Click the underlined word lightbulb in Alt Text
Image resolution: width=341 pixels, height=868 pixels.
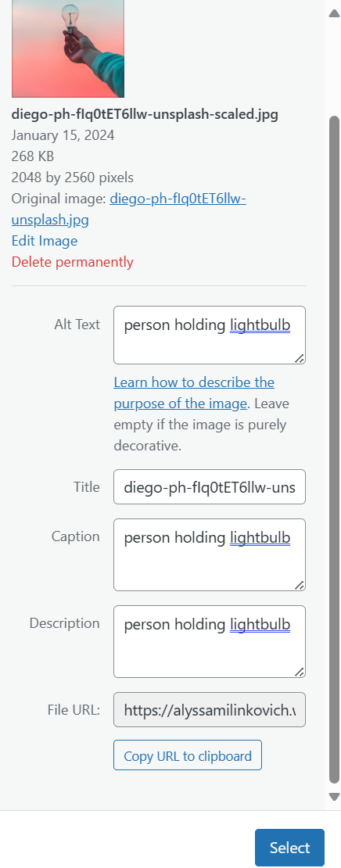point(260,325)
